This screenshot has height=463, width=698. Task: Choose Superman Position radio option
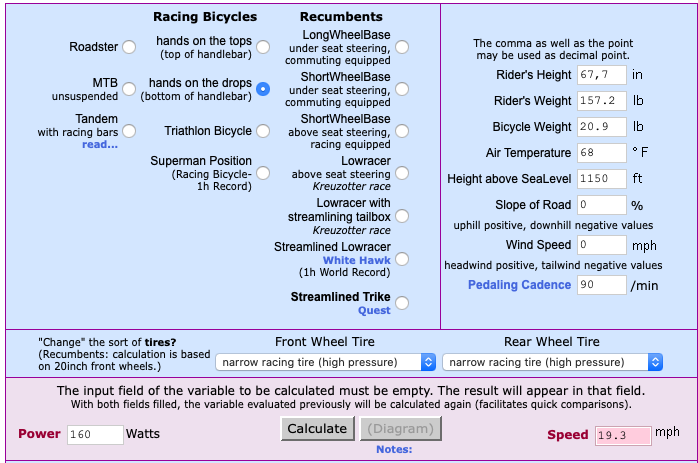click(263, 173)
